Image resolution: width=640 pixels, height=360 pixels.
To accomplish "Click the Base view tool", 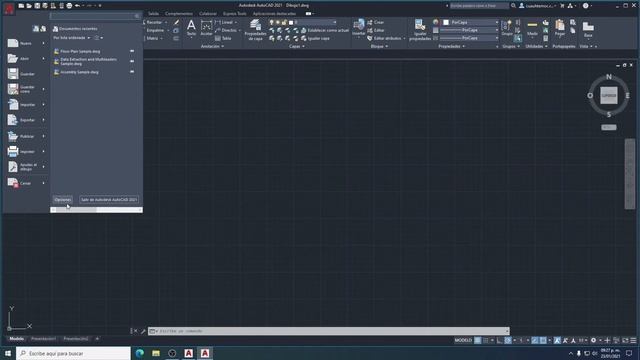I will (x=588, y=29).
